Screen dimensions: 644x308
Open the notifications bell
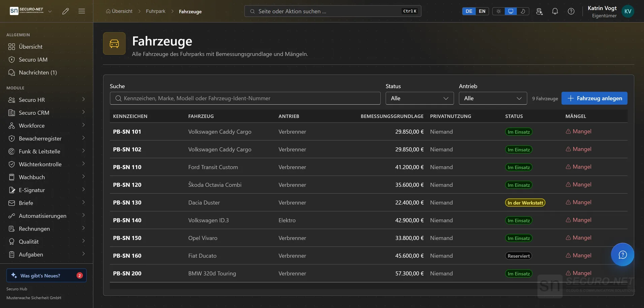pos(555,11)
